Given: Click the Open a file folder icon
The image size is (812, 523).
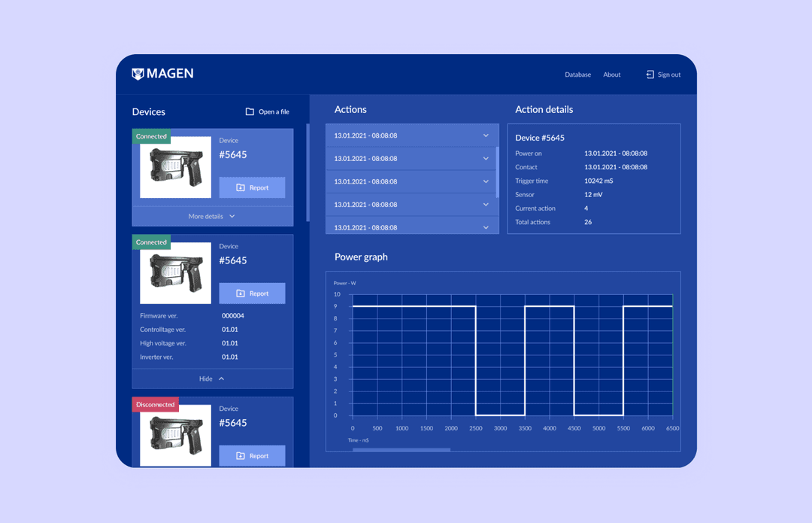Looking at the screenshot, I should pyautogui.click(x=250, y=111).
